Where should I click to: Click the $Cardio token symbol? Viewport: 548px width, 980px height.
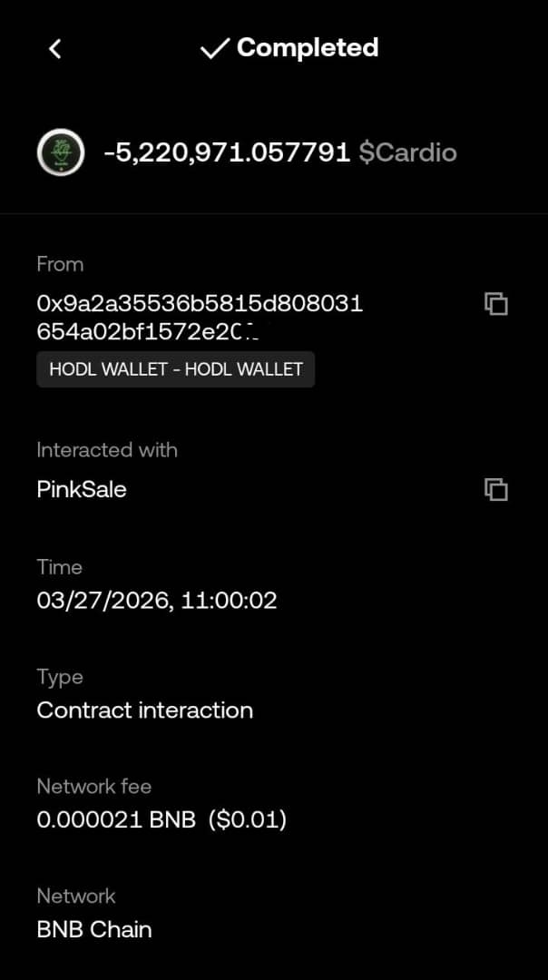click(407, 152)
